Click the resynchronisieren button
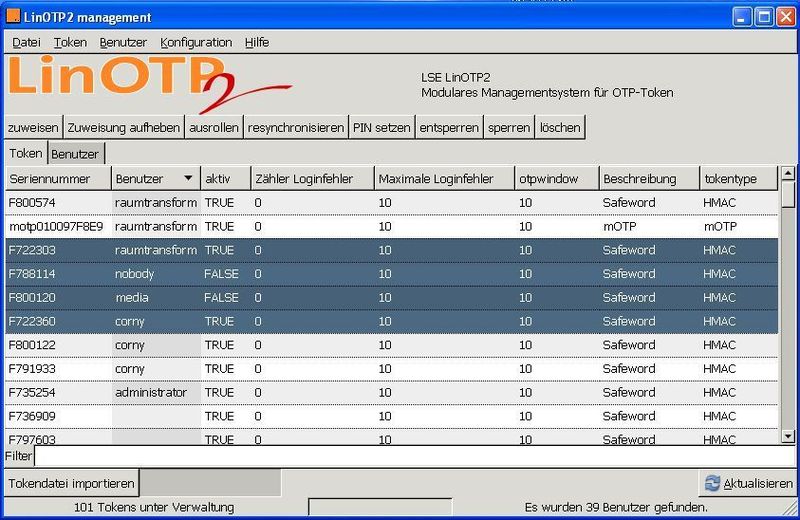Screen dimensions: 800x520 [x=296, y=128]
